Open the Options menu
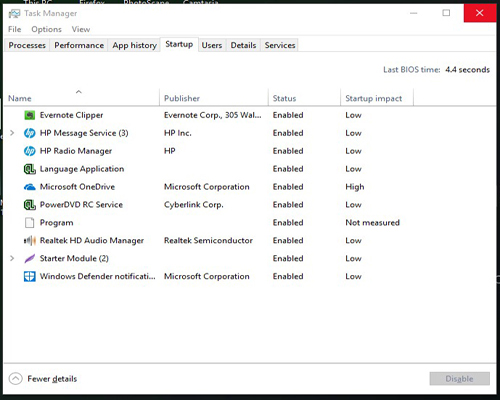500x400 pixels. point(46,29)
